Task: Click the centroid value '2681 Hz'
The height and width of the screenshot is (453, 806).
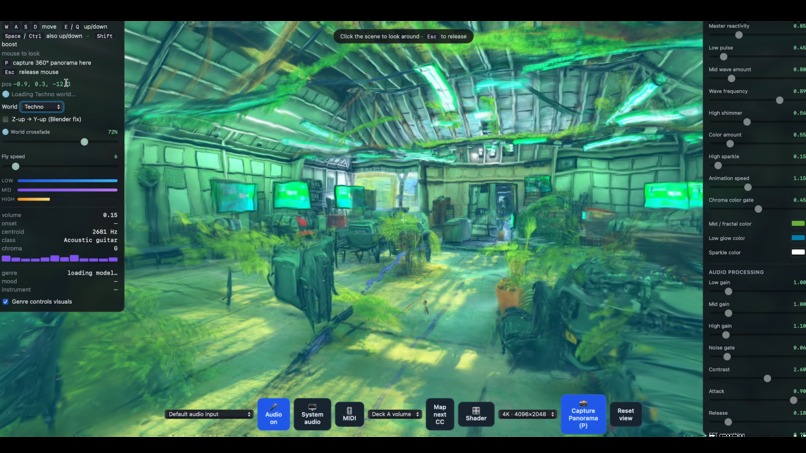Action: 105,232
